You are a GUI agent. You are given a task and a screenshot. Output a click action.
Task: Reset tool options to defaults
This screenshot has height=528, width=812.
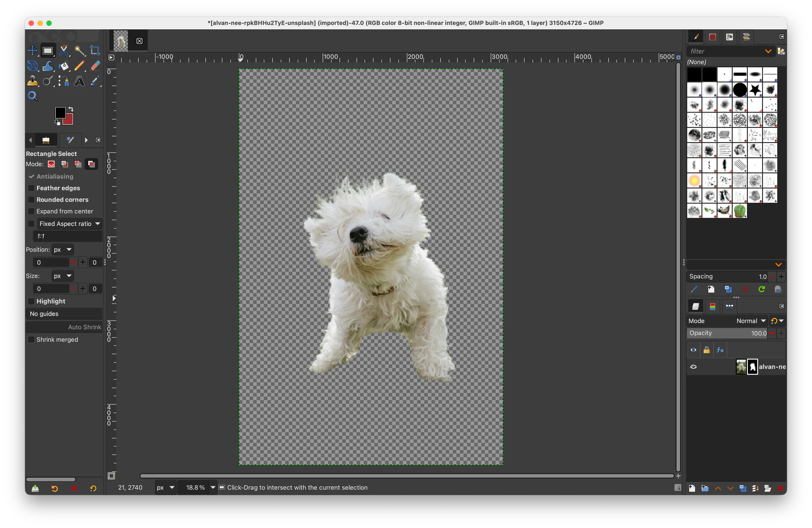(x=93, y=488)
